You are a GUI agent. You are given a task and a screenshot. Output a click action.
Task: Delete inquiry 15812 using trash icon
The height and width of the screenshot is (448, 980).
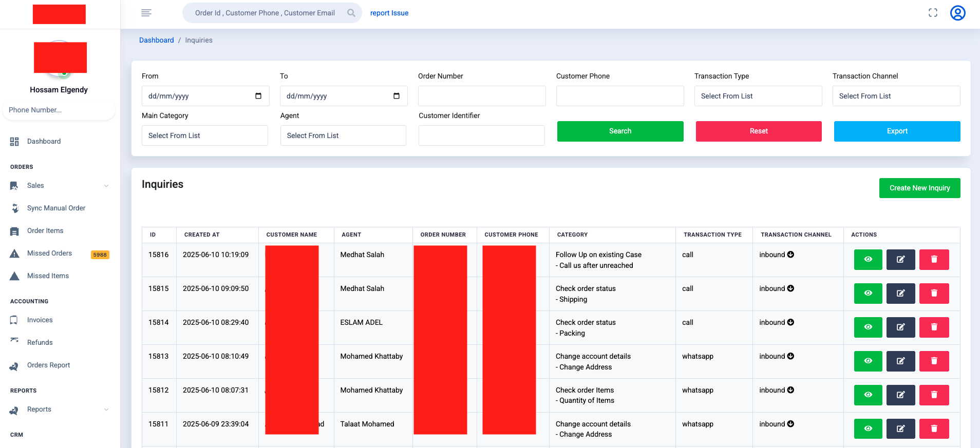(x=934, y=395)
